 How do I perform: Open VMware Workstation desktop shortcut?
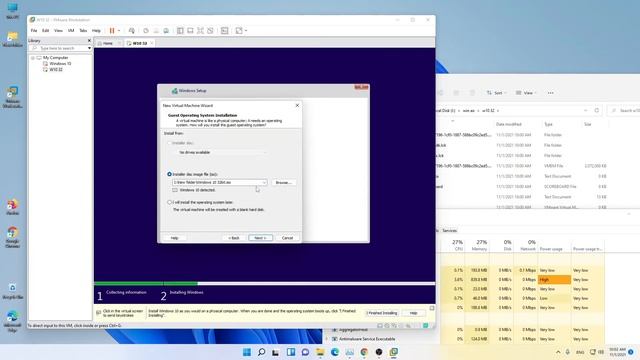13,97
